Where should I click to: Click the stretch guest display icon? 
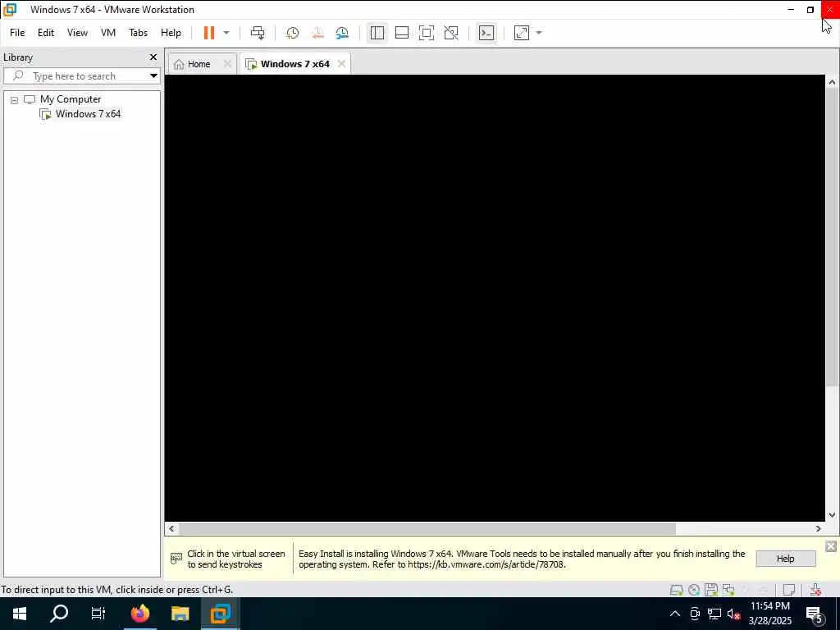click(x=522, y=33)
